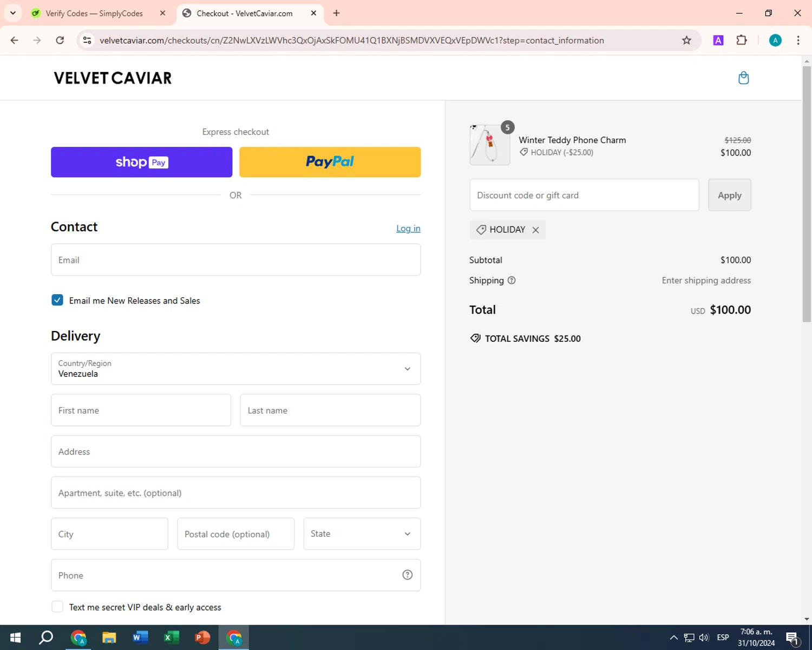This screenshot has width=812, height=650.
Task: Click the browser address bar URL
Action: point(352,41)
